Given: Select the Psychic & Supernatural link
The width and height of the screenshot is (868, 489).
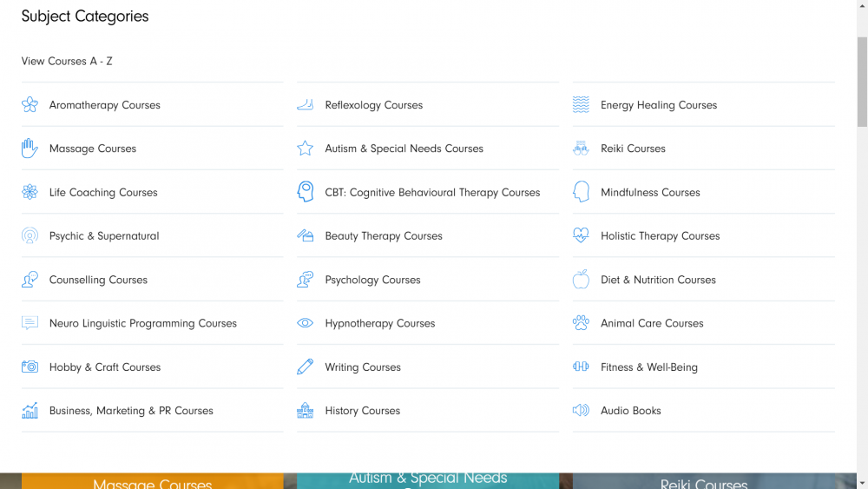Looking at the screenshot, I should (104, 236).
